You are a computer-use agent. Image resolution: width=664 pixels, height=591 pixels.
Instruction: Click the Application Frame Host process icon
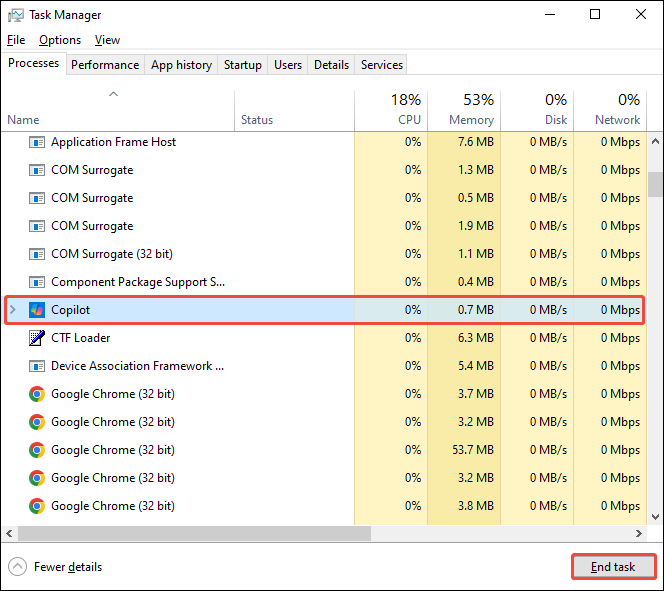coord(37,142)
